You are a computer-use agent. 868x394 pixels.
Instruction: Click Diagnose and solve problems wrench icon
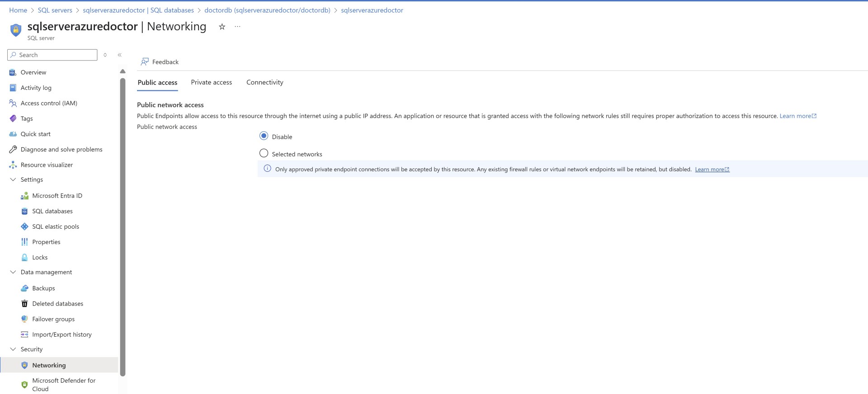click(13, 149)
